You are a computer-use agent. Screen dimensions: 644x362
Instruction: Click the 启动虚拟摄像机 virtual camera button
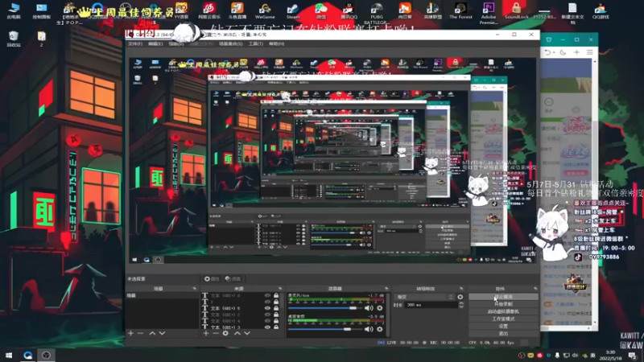pos(503,311)
